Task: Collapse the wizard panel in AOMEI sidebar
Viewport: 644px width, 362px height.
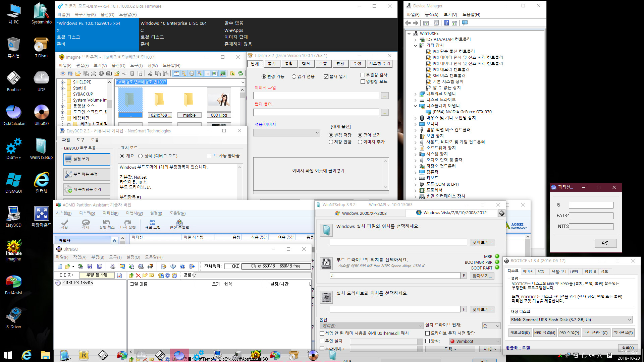Action: coord(115,240)
